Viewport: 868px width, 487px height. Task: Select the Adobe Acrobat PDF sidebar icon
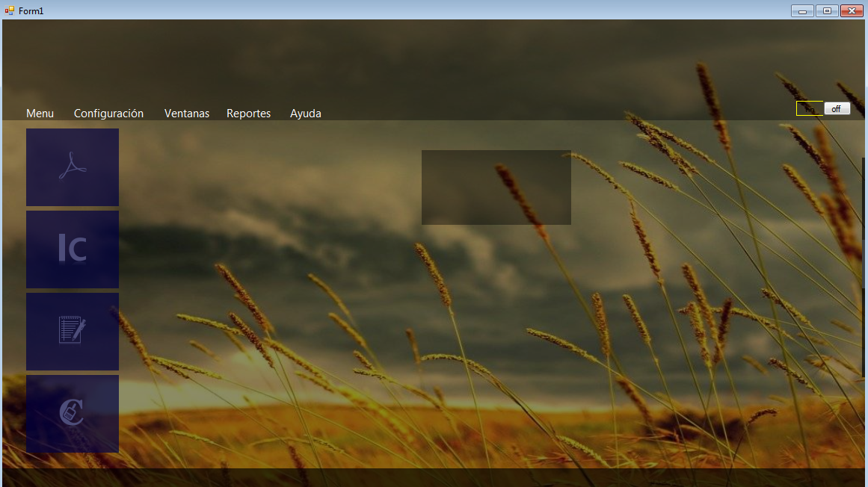coord(72,167)
